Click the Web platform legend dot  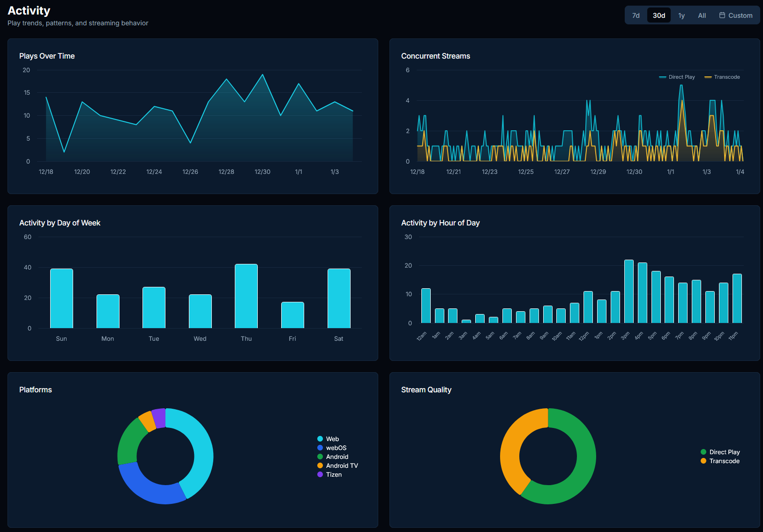320,439
